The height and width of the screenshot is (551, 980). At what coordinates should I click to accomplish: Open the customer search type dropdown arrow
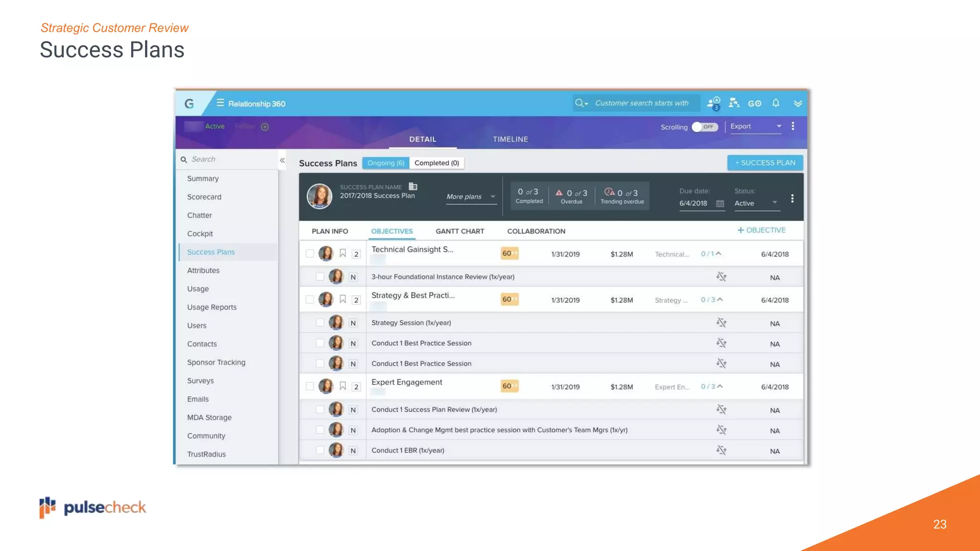[586, 104]
